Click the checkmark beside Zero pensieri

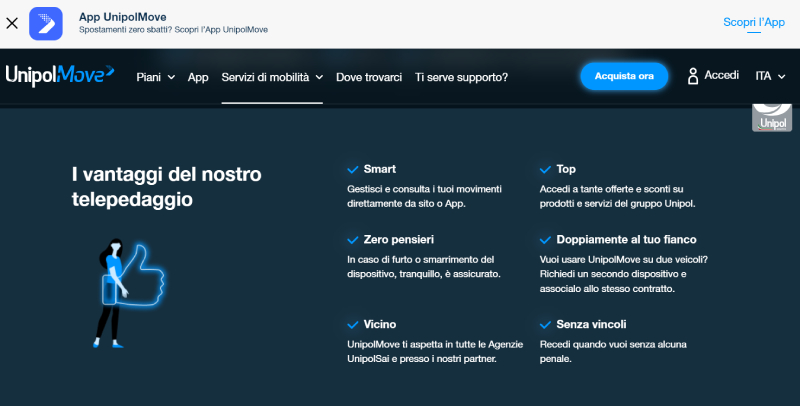[x=353, y=240]
